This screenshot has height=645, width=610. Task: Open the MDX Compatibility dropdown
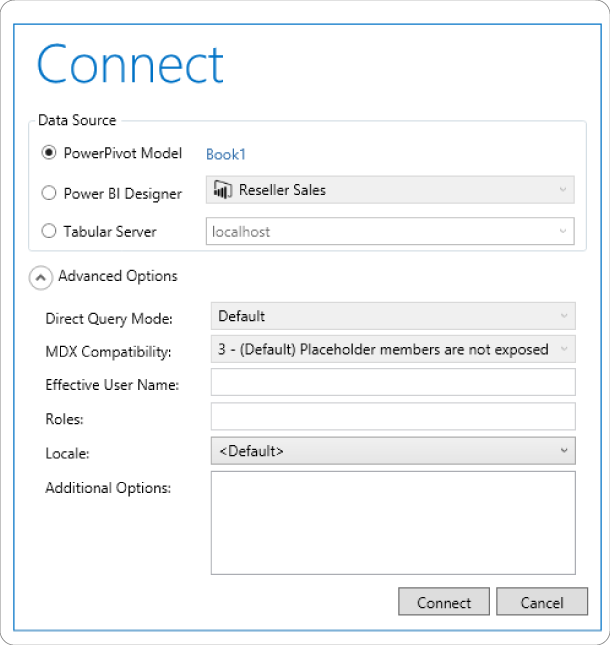pyautogui.click(x=393, y=349)
